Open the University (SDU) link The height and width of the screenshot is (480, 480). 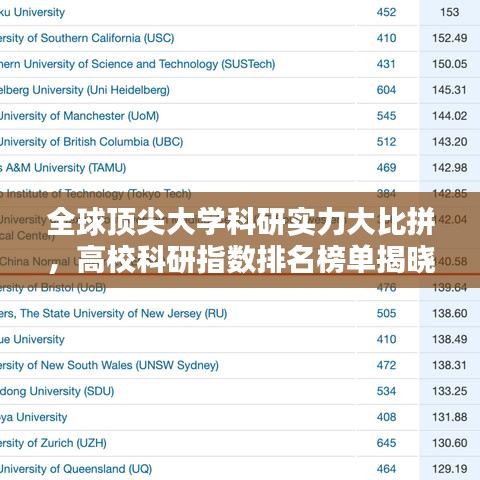[57, 391]
